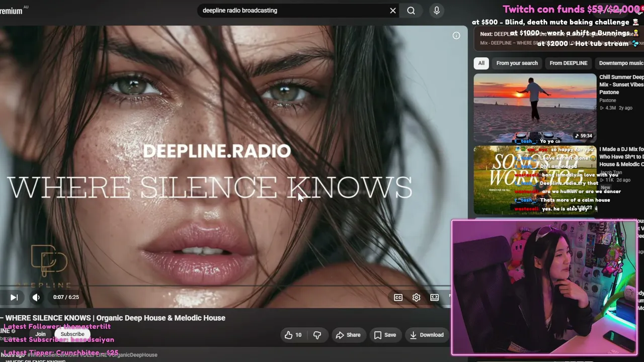Open the Chill Summer Deep Mix thumbnail
644x362 pixels.
(x=535, y=108)
